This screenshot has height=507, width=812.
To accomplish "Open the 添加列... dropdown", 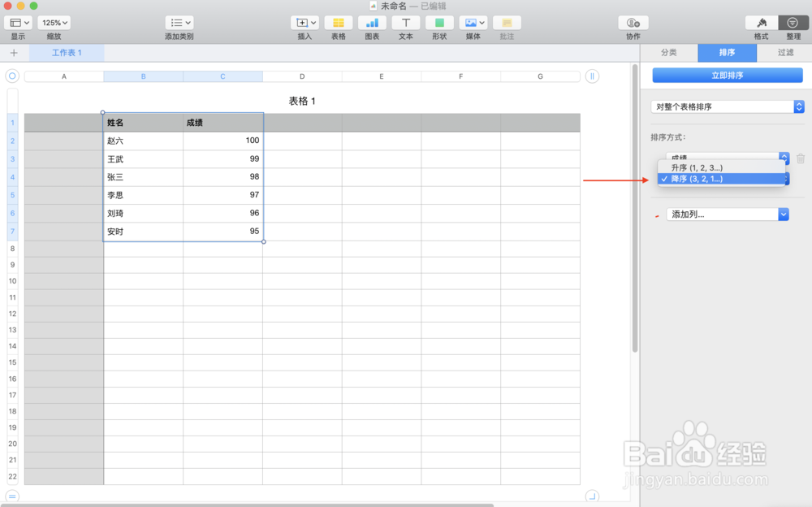I will [727, 214].
